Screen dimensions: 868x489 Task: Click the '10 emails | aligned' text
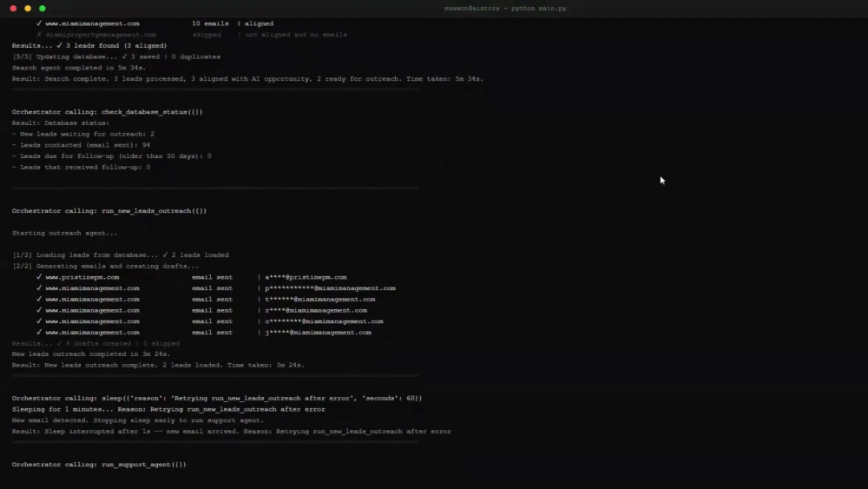[233, 23]
